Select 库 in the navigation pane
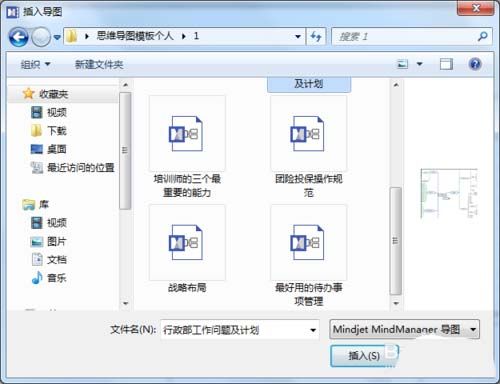 click(x=44, y=204)
